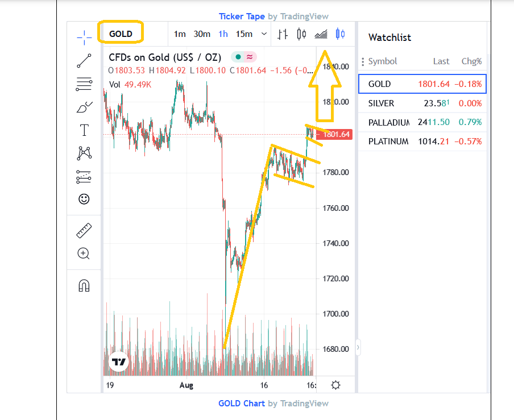Open the Ticker Tape link

[242, 16]
